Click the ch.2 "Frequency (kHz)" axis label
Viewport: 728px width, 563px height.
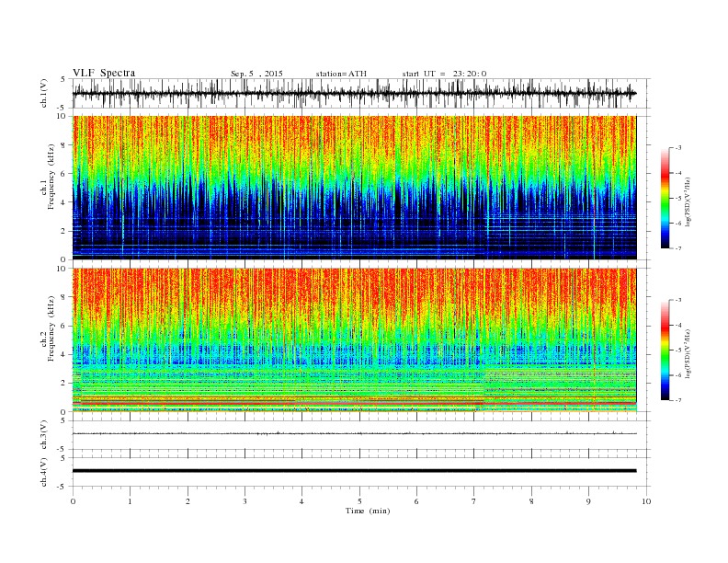point(51,327)
